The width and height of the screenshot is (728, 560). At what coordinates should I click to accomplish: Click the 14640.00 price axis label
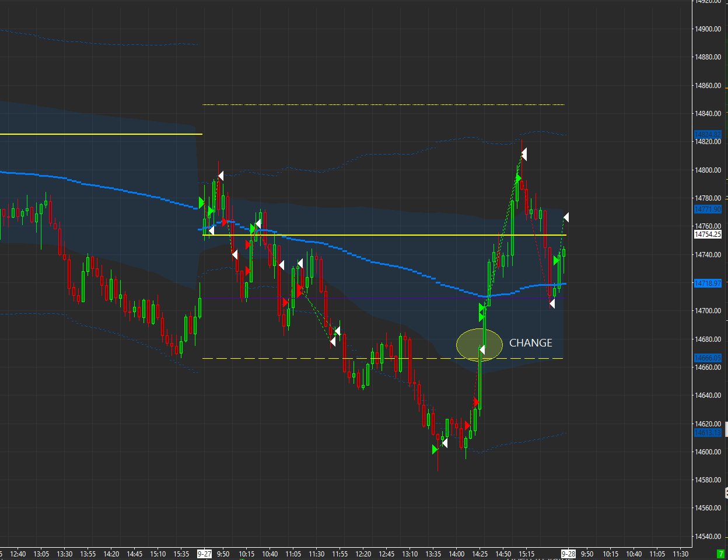click(708, 395)
